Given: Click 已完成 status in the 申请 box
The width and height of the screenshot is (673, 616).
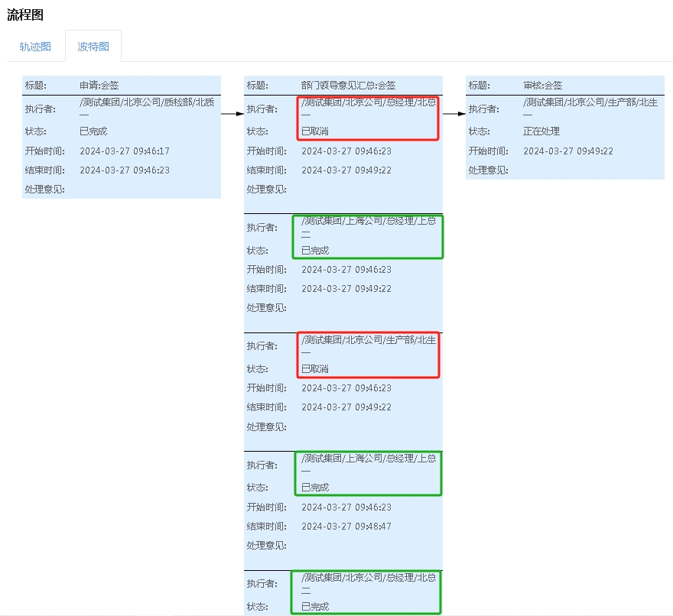Looking at the screenshot, I should point(93,131).
